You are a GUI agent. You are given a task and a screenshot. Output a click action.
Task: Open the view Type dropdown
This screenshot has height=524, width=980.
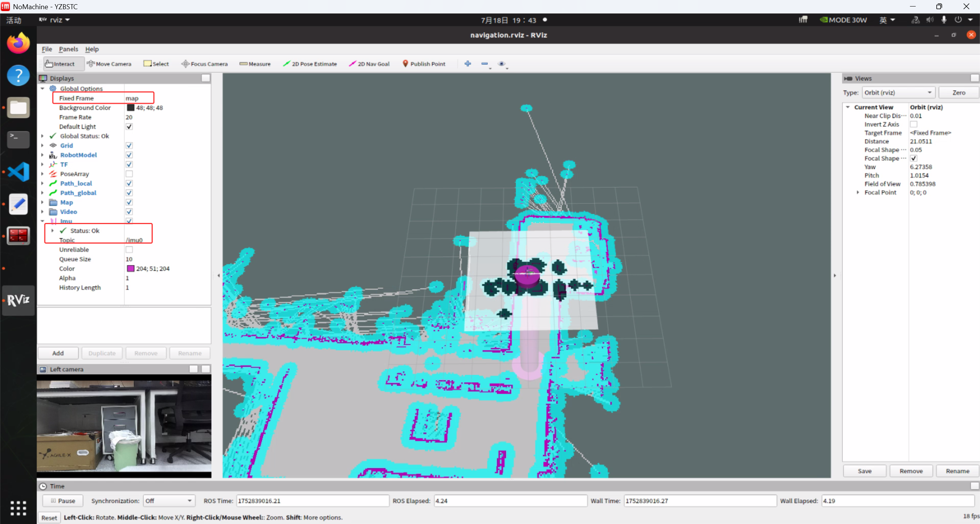click(898, 93)
